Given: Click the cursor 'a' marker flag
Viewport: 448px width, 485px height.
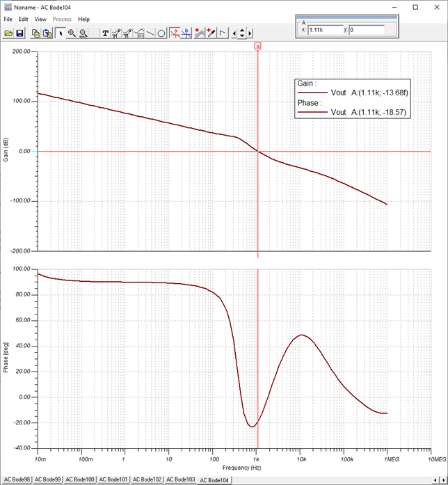Looking at the screenshot, I should click(257, 47).
